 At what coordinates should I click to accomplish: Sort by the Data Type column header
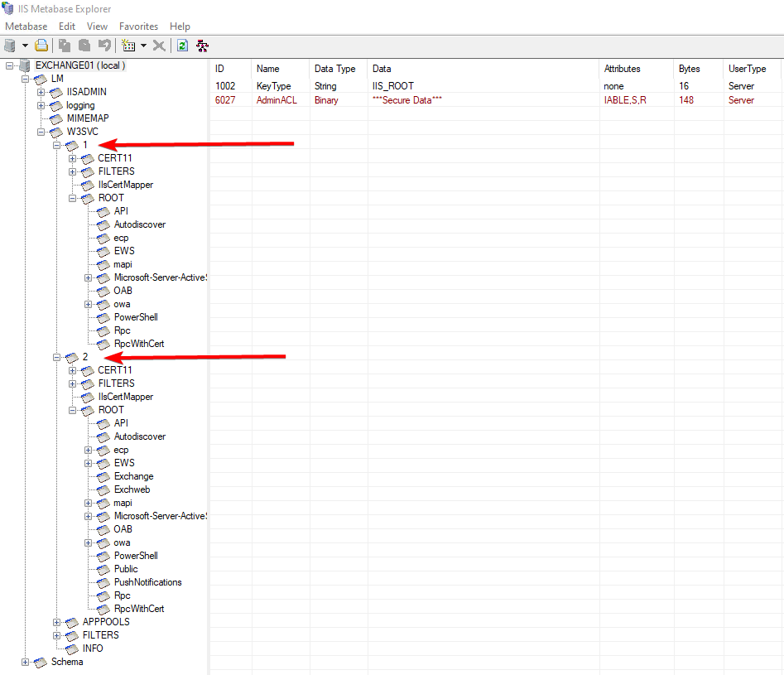334,69
